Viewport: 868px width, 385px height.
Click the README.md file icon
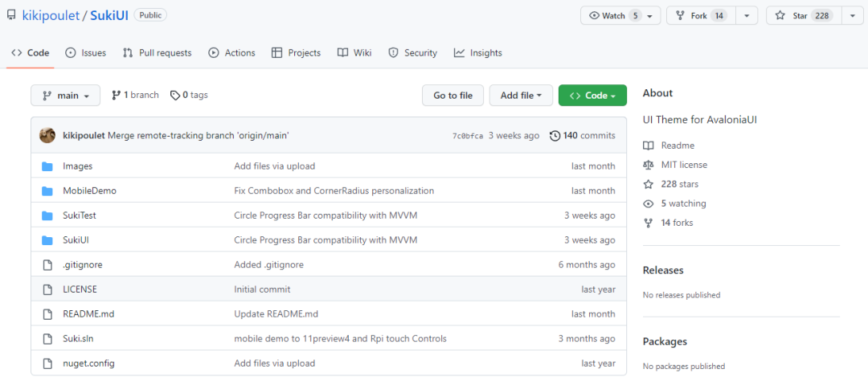tap(47, 314)
